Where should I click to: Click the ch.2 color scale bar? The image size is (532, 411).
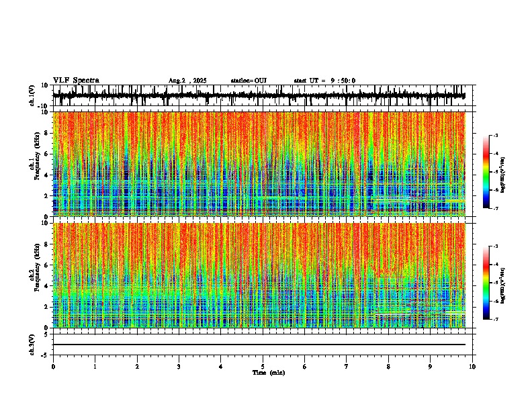tap(486, 283)
